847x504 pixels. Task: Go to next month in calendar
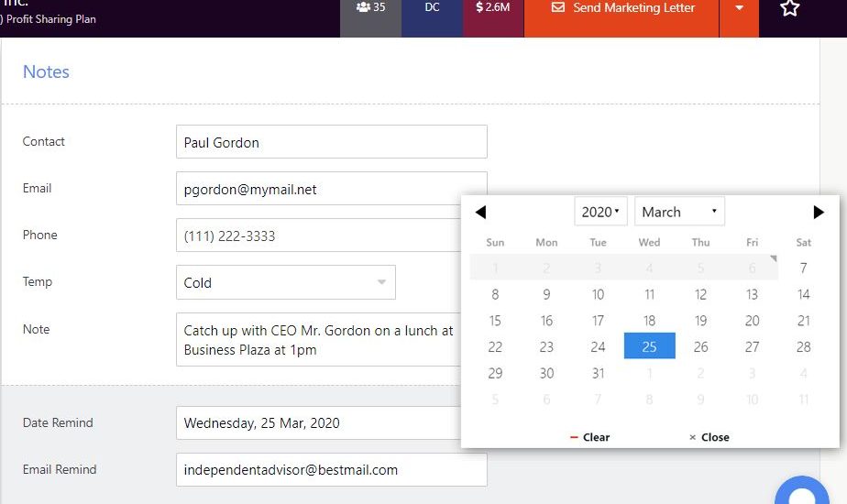(x=819, y=213)
